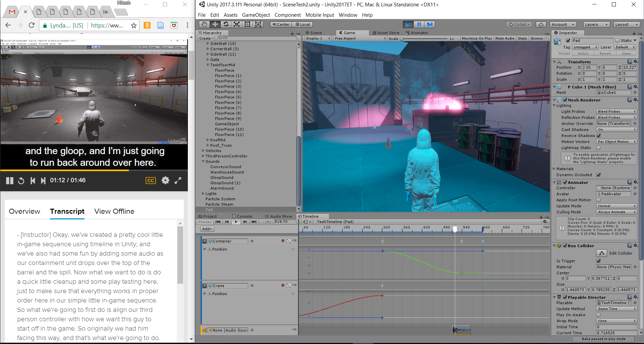Viewport: 644px width, 344px height.
Task: Open the Overview tab link
Action: pos(24,211)
